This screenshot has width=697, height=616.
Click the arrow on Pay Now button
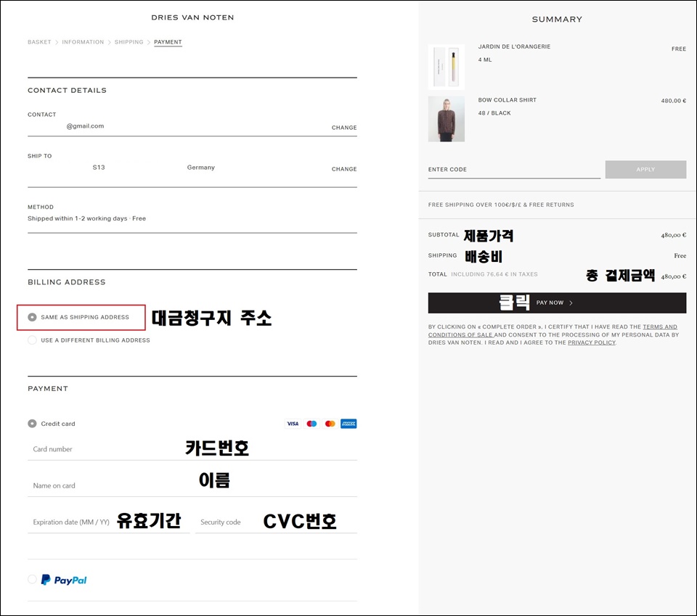[x=571, y=303]
